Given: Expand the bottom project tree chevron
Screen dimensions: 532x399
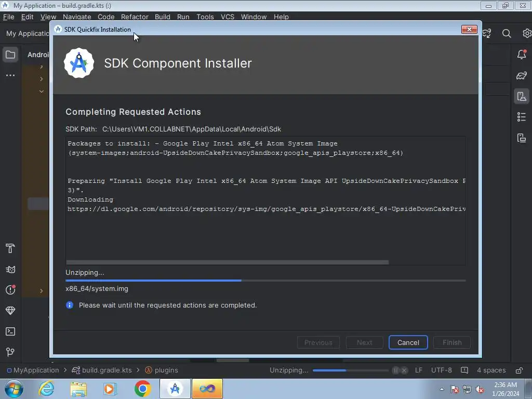Looking at the screenshot, I should tap(42, 291).
